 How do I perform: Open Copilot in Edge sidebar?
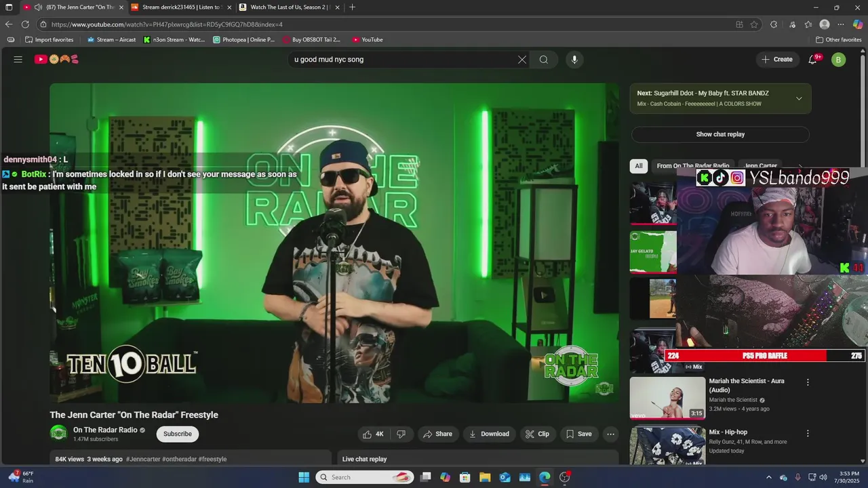point(858,24)
